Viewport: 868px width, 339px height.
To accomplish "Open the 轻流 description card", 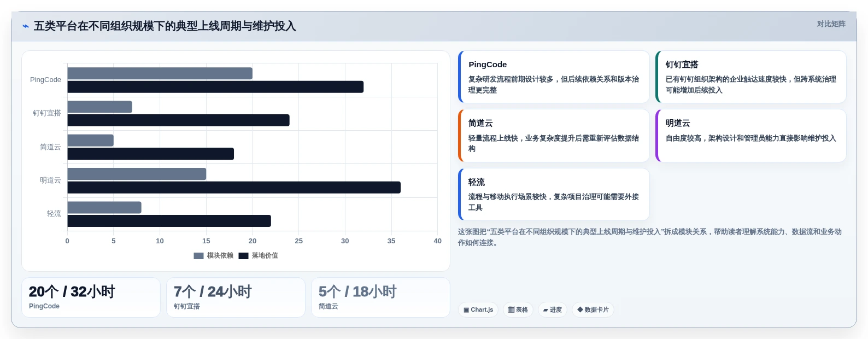I will 554,195.
